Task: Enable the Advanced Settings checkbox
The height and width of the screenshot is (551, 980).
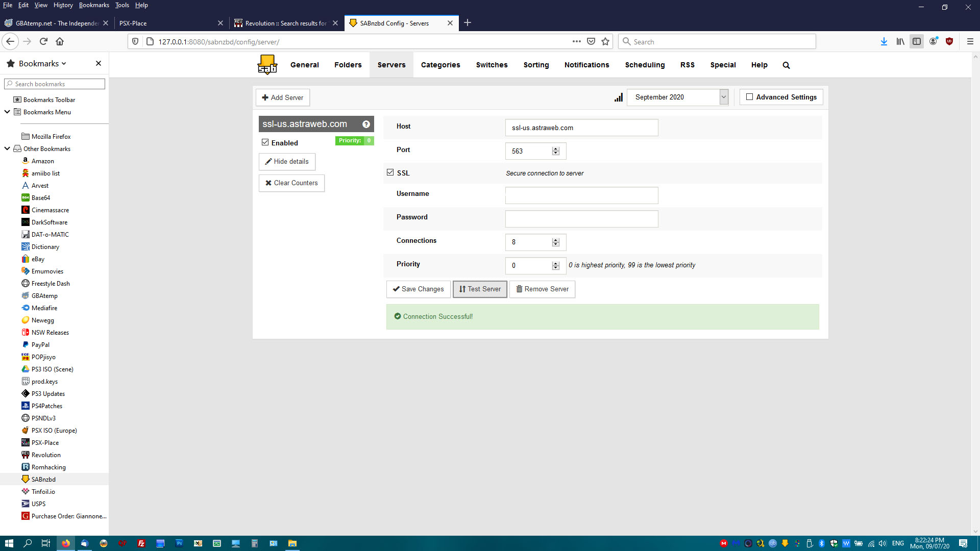Action: point(749,97)
